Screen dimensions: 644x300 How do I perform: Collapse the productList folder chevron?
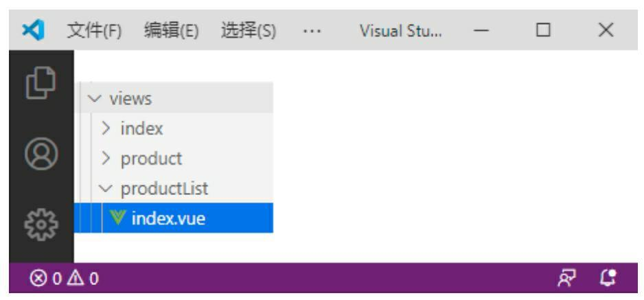pos(106,188)
